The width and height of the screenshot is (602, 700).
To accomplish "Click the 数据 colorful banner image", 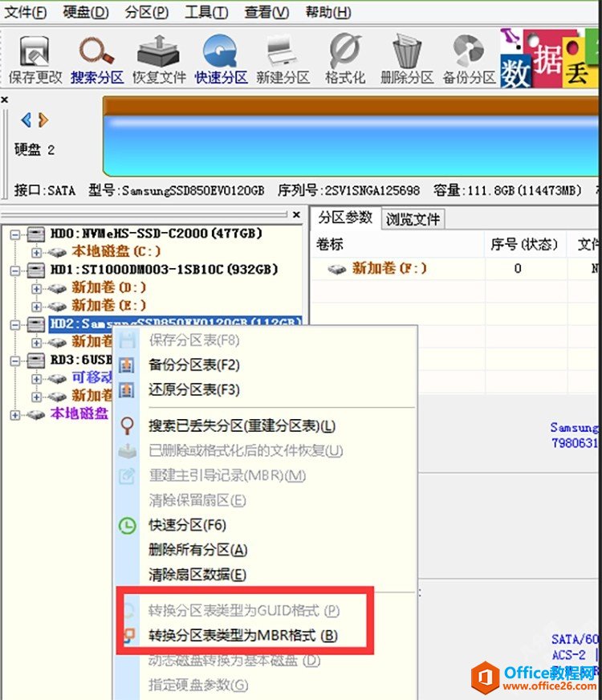I will point(548,59).
